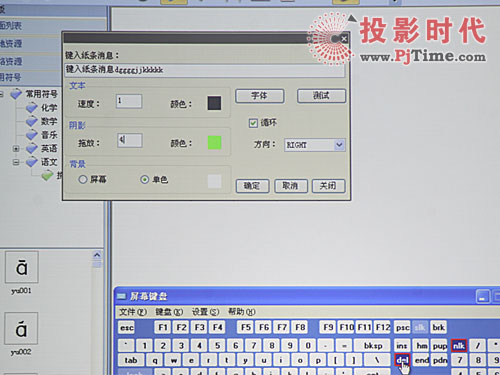Toggle the 循环 loop checkbox
The image size is (500, 375).
tap(253, 123)
